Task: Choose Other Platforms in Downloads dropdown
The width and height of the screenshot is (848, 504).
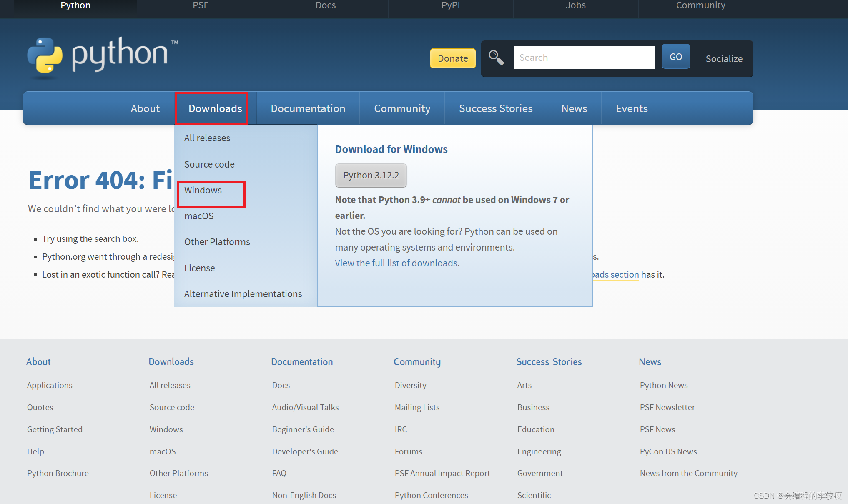Action: [x=246, y=242]
